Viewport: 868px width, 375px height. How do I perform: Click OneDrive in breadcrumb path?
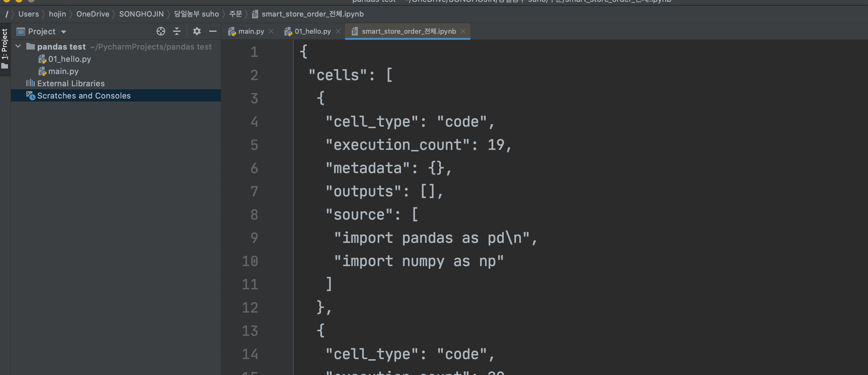93,14
